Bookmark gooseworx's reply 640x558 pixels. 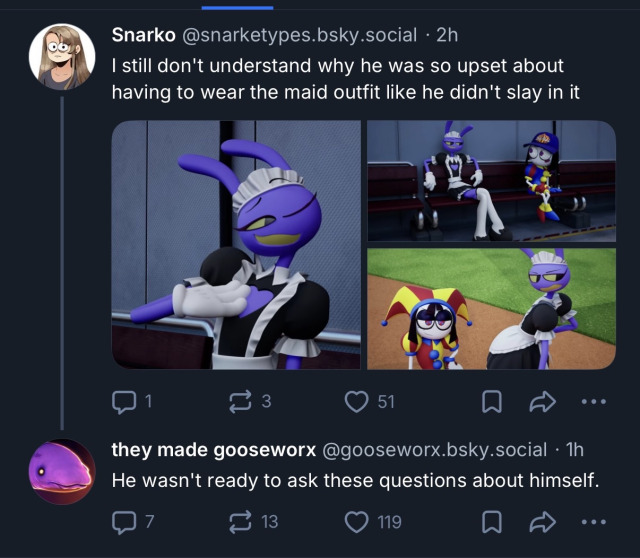(492, 522)
